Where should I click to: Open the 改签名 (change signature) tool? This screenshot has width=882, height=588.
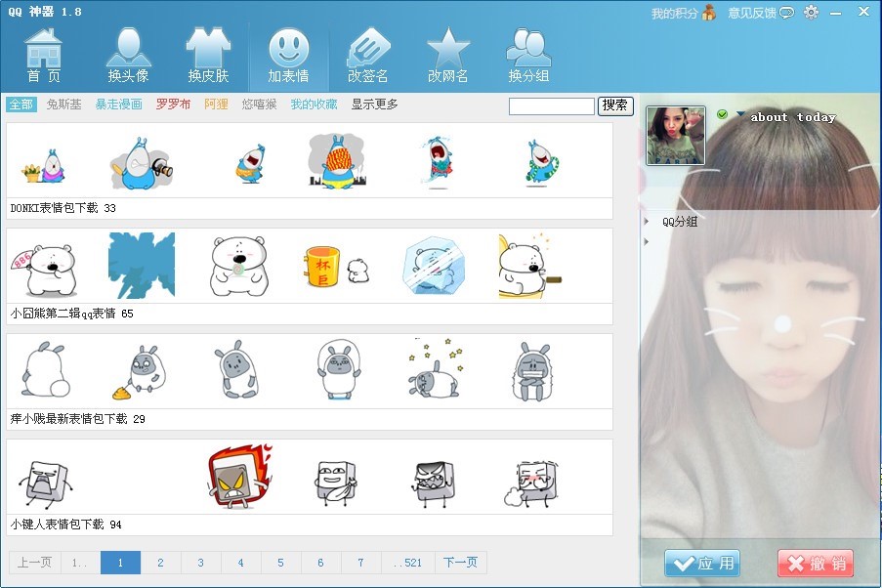tap(367, 54)
